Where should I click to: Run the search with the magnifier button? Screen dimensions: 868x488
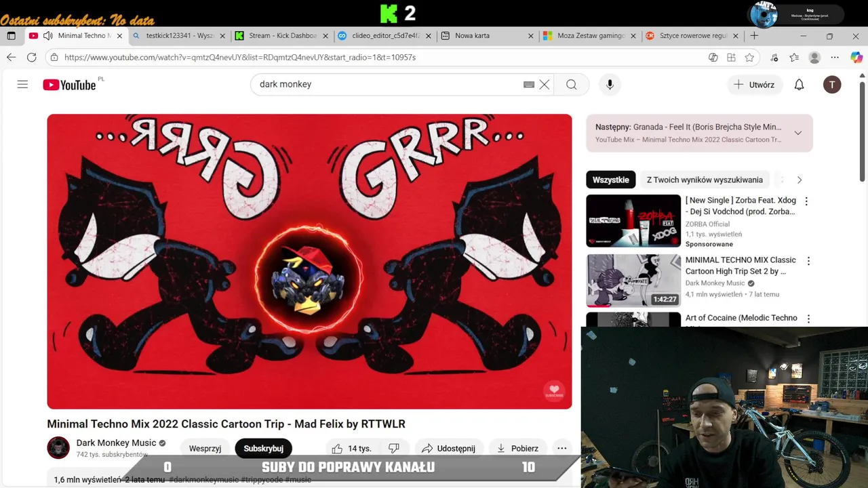pyautogui.click(x=572, y=85)
